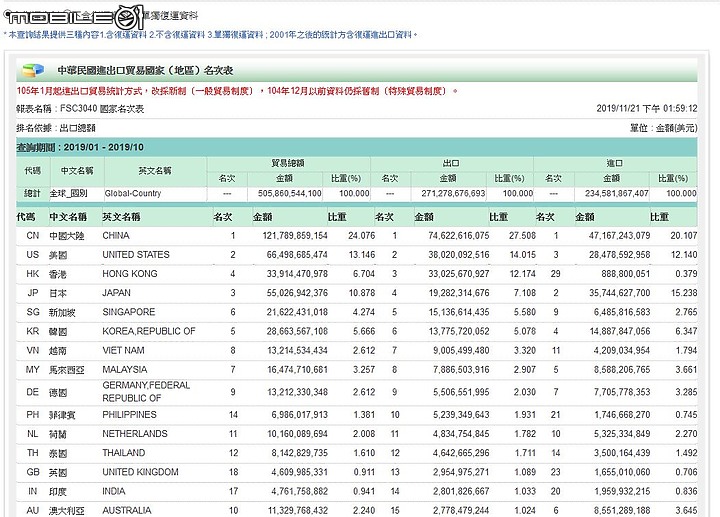Image resolution: width=720 pixels, height=517 pixels.
Task: Select GERMANY,FEDERAL REPUBLIC OF entry
Action: pos(146,391)
